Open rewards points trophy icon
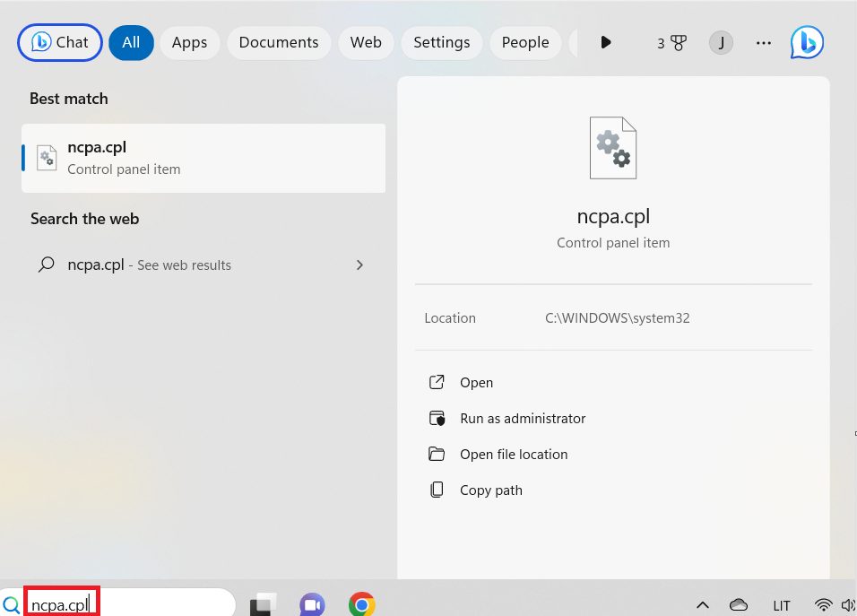The image size is (857, 616). click(x=671, y=42)
